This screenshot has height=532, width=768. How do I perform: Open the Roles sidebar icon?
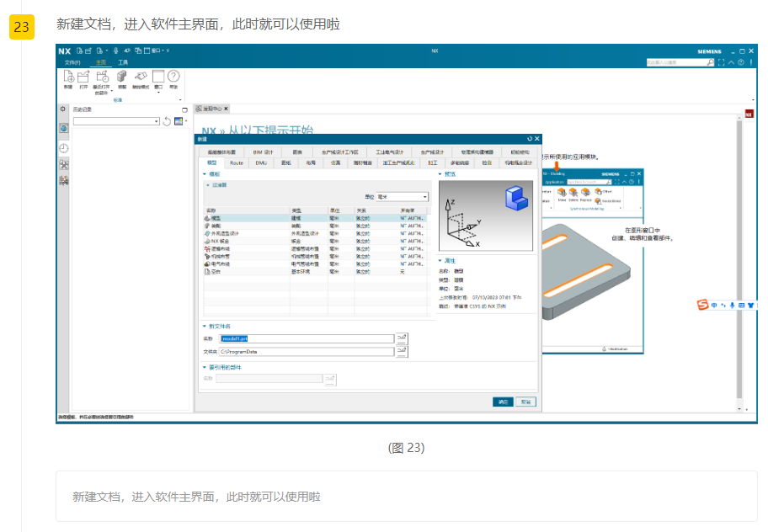point(64,164)
